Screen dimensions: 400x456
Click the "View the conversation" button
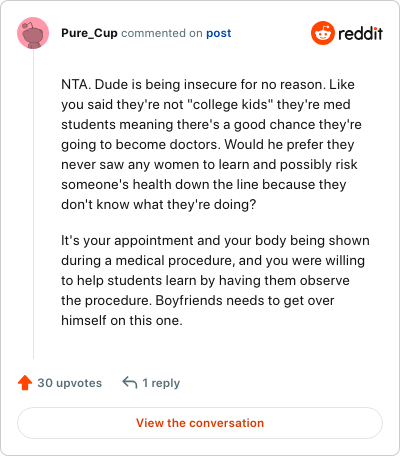coord(200,423)
